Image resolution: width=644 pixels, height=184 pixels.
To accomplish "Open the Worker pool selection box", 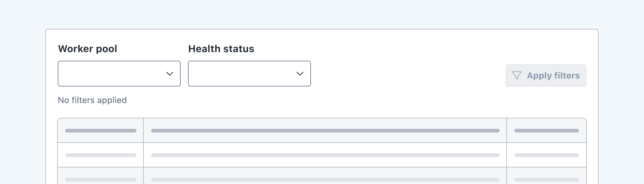I will tap(119, 74).
